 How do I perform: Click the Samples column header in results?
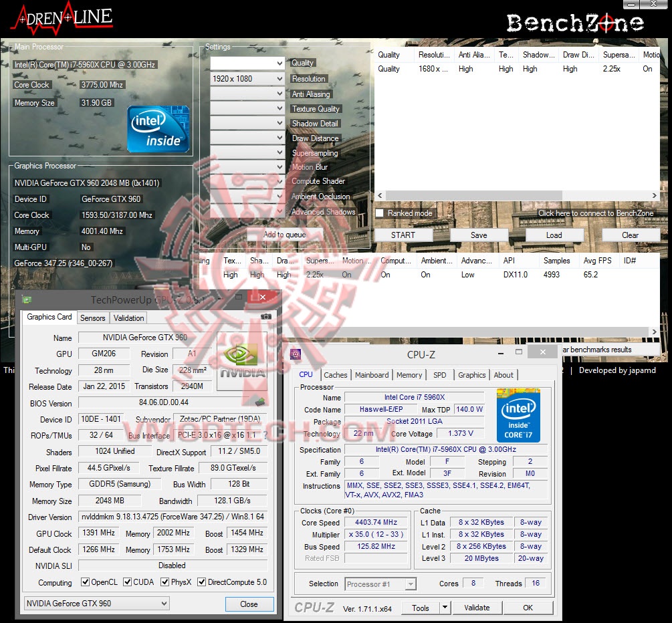coord(557,261)
